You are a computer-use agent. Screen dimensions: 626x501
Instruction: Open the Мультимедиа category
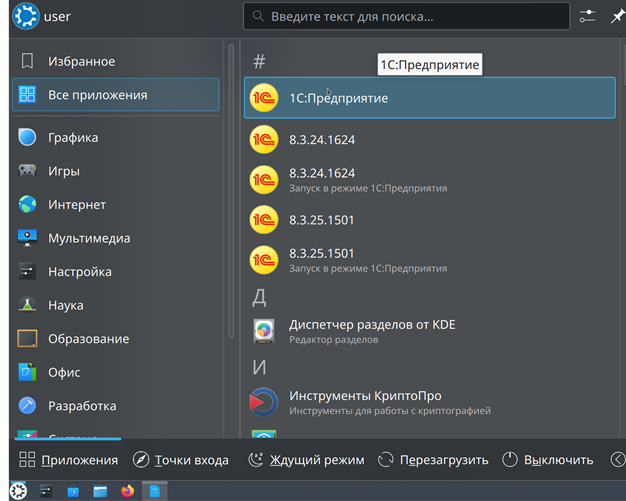[116, 238]
